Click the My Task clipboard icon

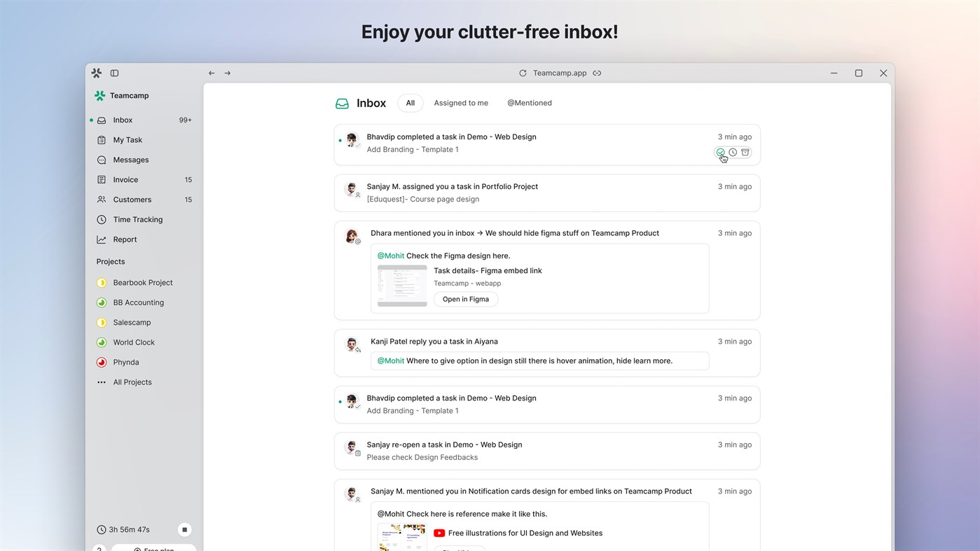point(102,140)
